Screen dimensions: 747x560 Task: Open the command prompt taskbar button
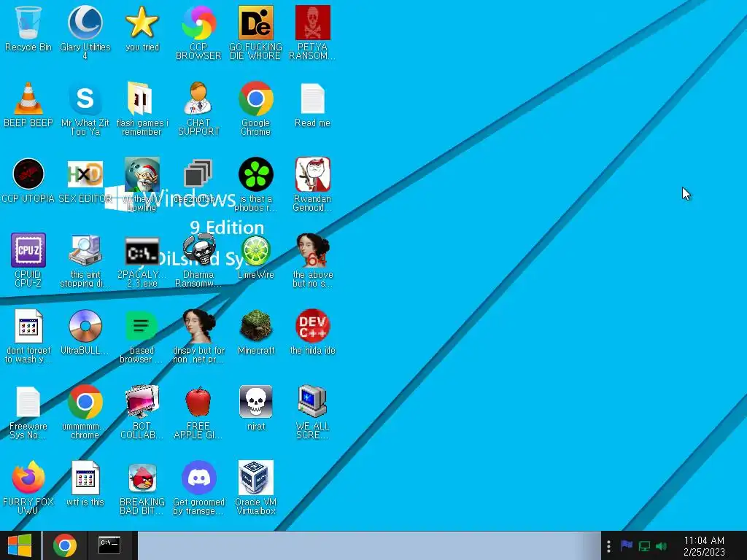point(109,545)
